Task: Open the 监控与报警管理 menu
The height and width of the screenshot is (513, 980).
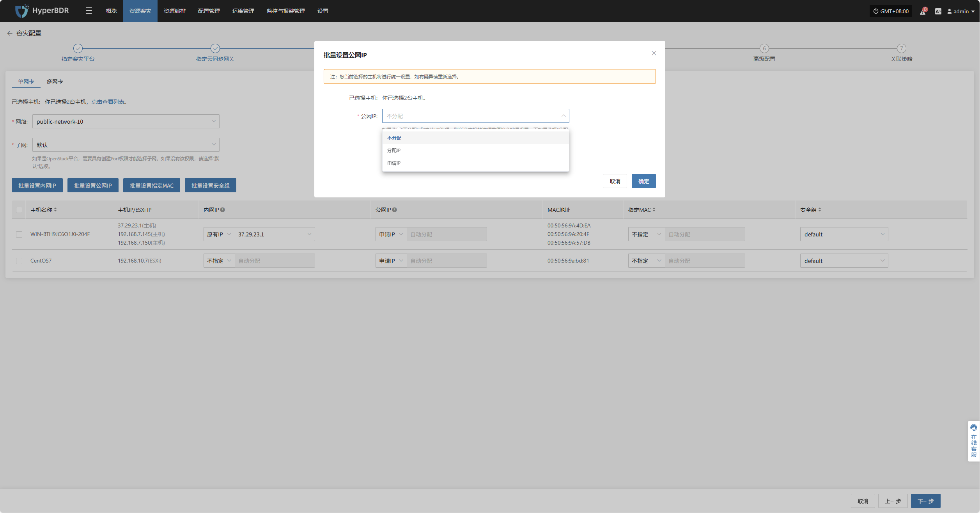Action: [286, 11]
